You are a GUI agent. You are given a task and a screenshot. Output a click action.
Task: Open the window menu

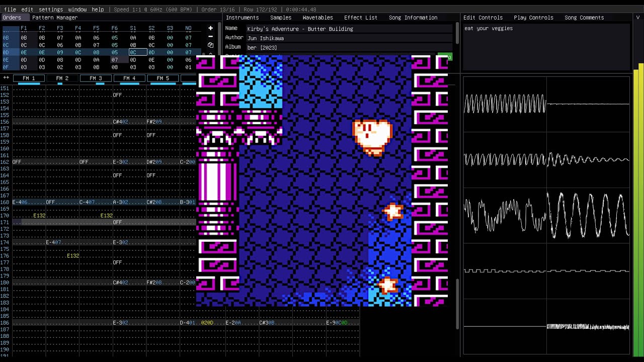pyautogui.click(x=77, y=10)
